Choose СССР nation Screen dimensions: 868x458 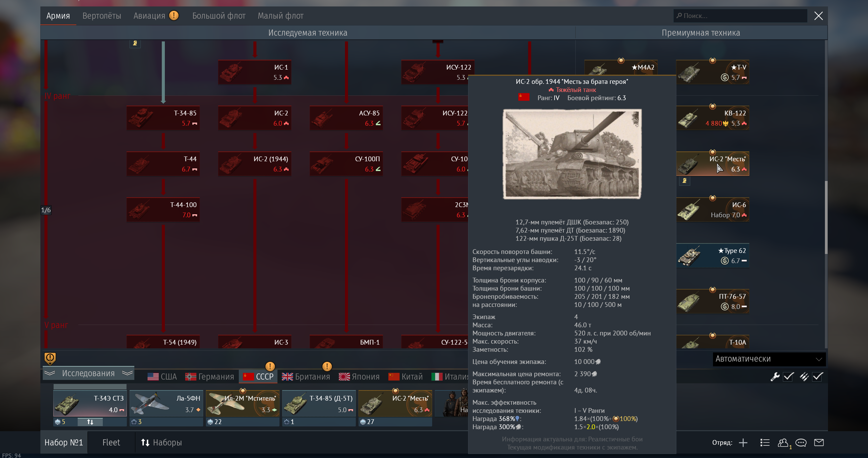pos(258,377)
